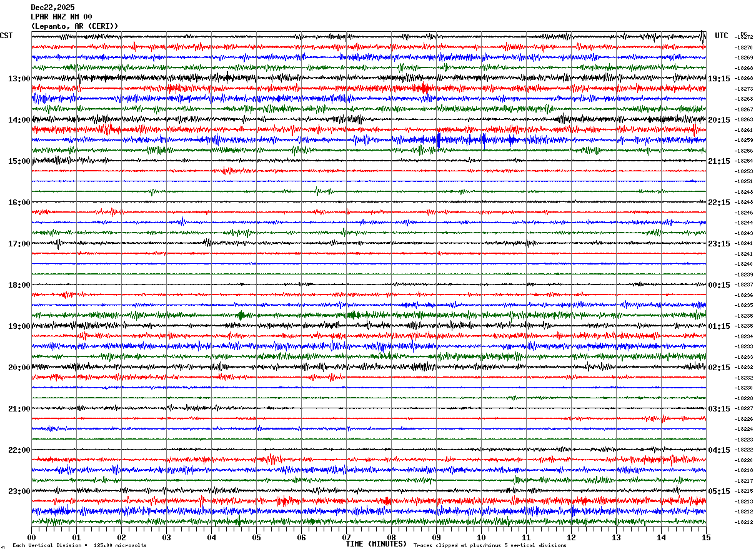Viewport: 756px width, 554px height.
Task: Click the DC offset value -18244
Action: [x=744, y=223]
